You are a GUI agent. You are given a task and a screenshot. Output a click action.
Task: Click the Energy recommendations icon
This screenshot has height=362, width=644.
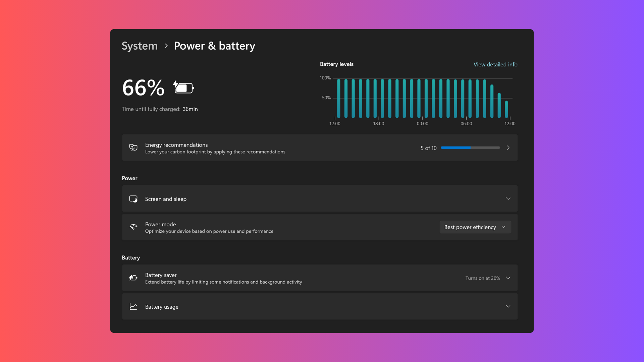coord(133,147)
